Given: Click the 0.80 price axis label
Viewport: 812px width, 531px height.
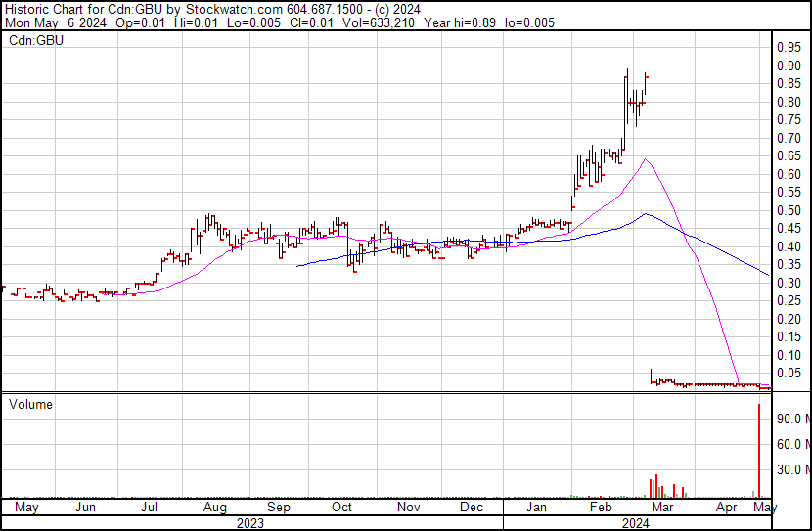Looking at the screenshot, I should tap(789, 102).
